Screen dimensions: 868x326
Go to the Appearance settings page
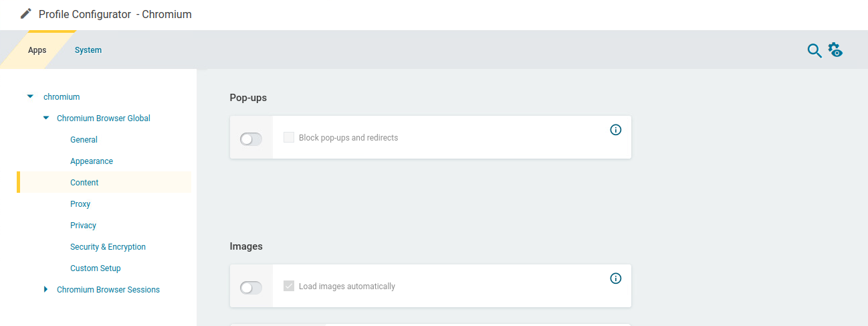point(92,161)
